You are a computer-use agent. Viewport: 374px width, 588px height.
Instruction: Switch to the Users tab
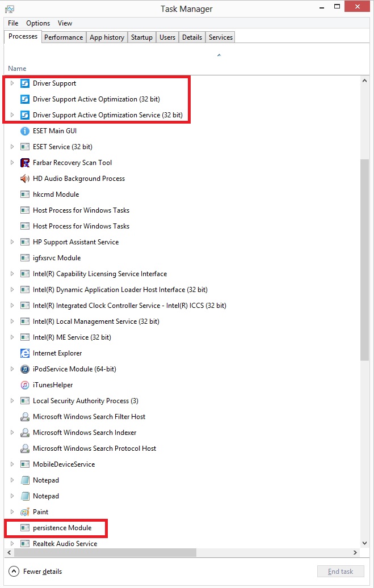[x=167, y=37]
